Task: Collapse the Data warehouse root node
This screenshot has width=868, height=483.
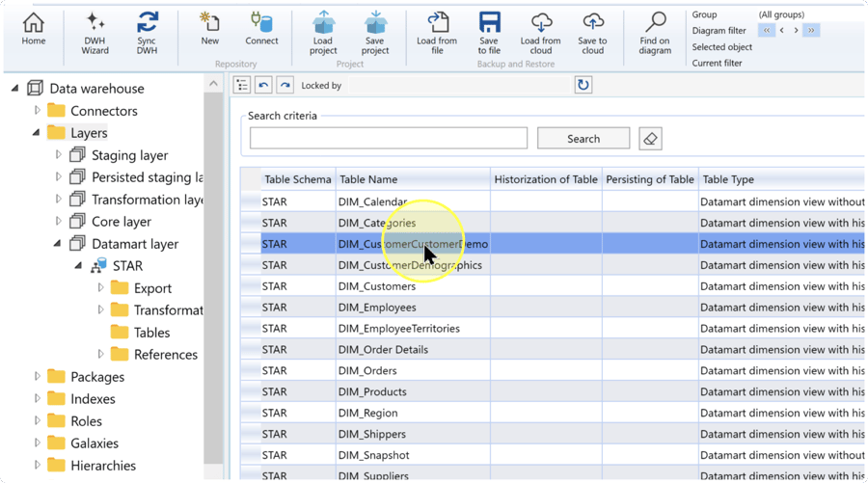Action: (14, 88)
